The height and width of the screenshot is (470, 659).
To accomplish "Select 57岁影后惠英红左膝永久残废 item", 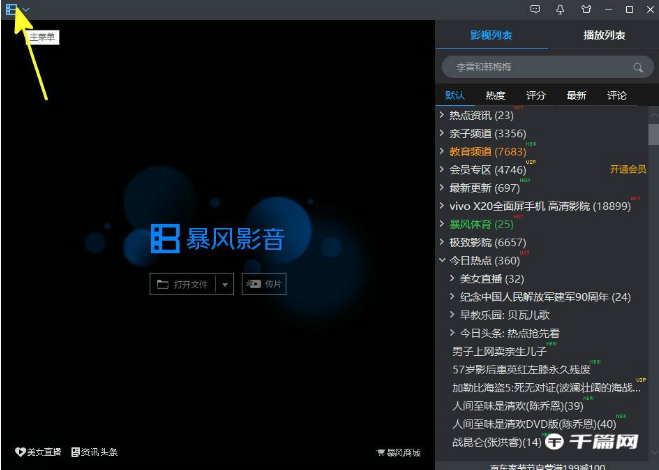I will (x=522, y=370).
